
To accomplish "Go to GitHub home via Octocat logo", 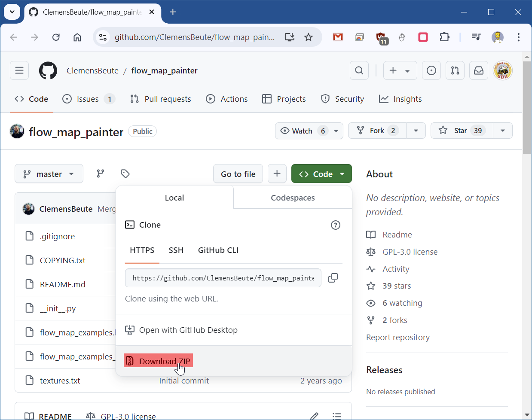I will pyautogui.click(x=48, y=70).
